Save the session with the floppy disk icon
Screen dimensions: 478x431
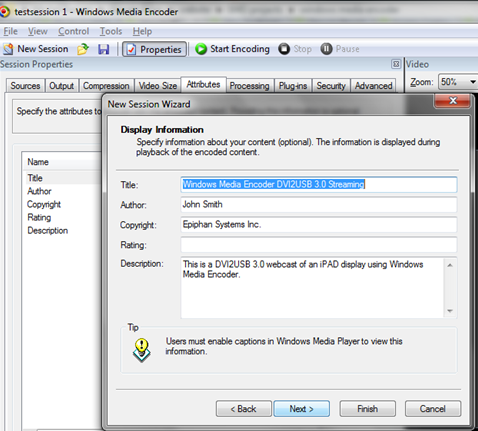pyautogui.click(x=104, y=49)
